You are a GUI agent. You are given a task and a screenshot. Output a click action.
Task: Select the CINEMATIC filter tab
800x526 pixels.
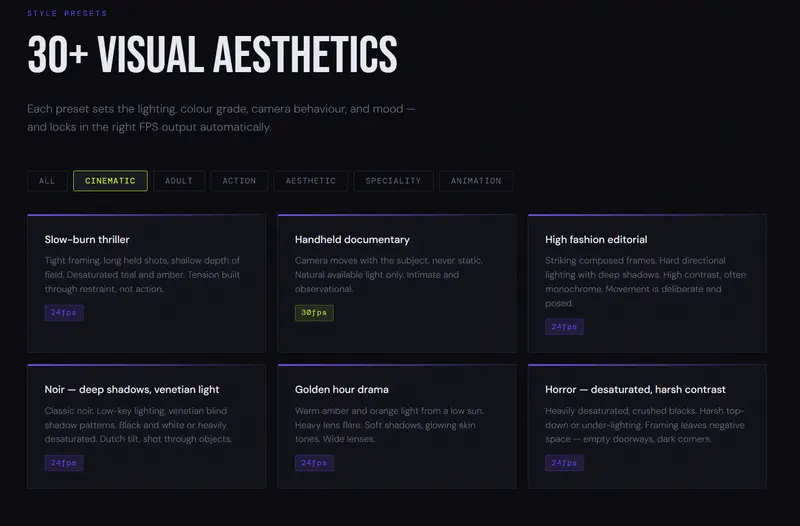[110, 181]
